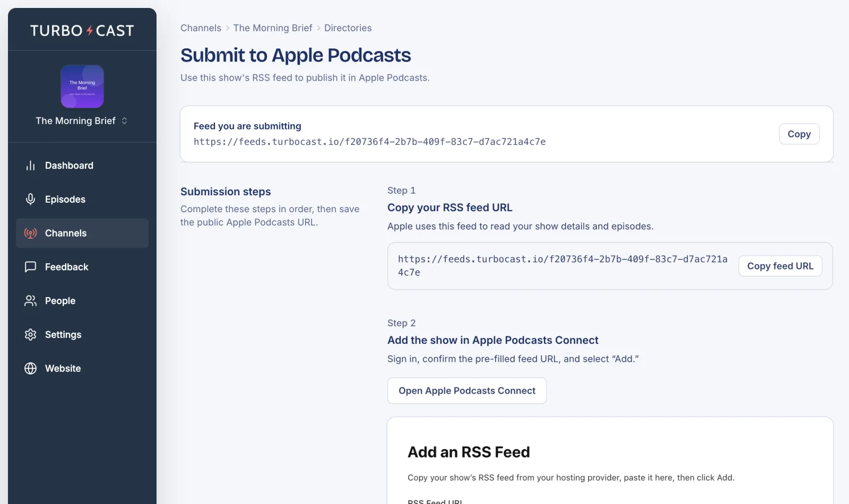
Task: Click The Morning Brief show name in sidebar
Action: click(75, 121)
